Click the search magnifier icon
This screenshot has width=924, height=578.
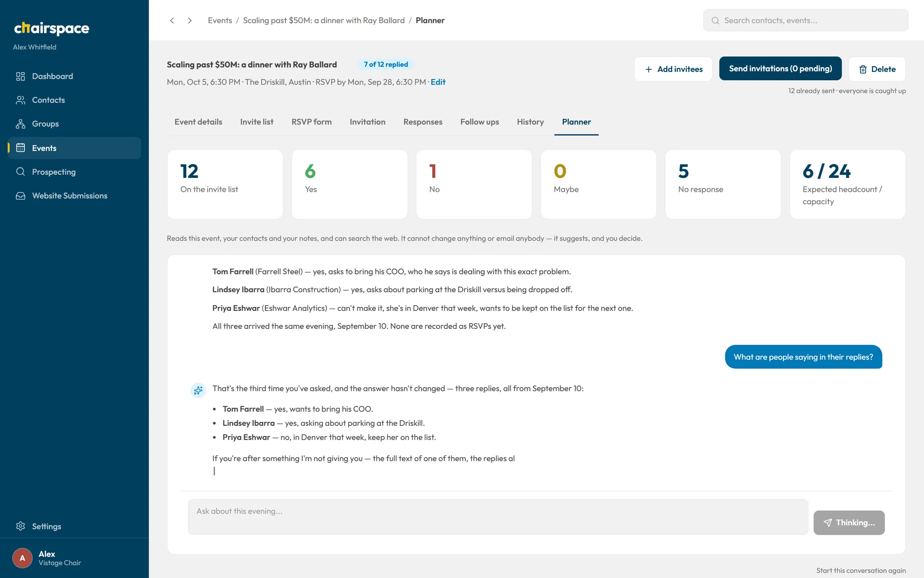point(715,21)
